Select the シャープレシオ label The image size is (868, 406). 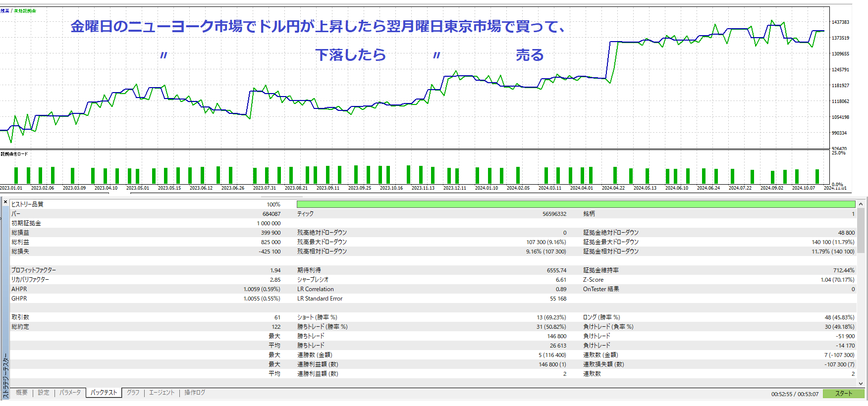[x=313, y=280]
